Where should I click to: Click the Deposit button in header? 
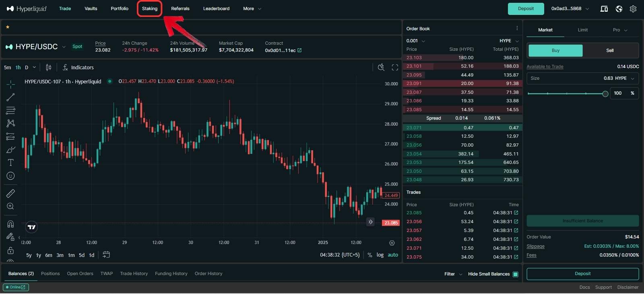pos(526,8)
